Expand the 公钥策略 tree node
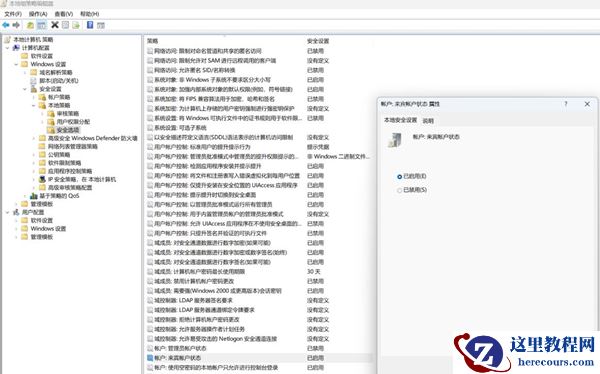600x374 pixels. click(34, 155)
